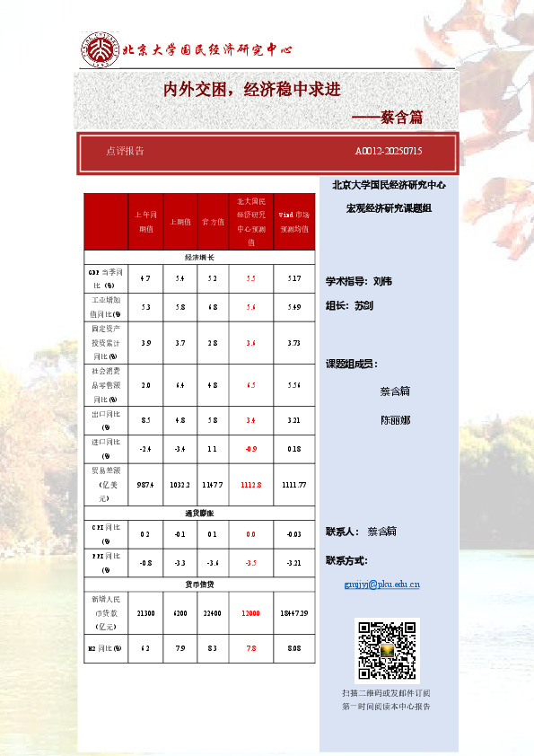Click the 宏观经济研究课题组 heading
The height and width of the screenshot is (756, 534).
(389, 208)
